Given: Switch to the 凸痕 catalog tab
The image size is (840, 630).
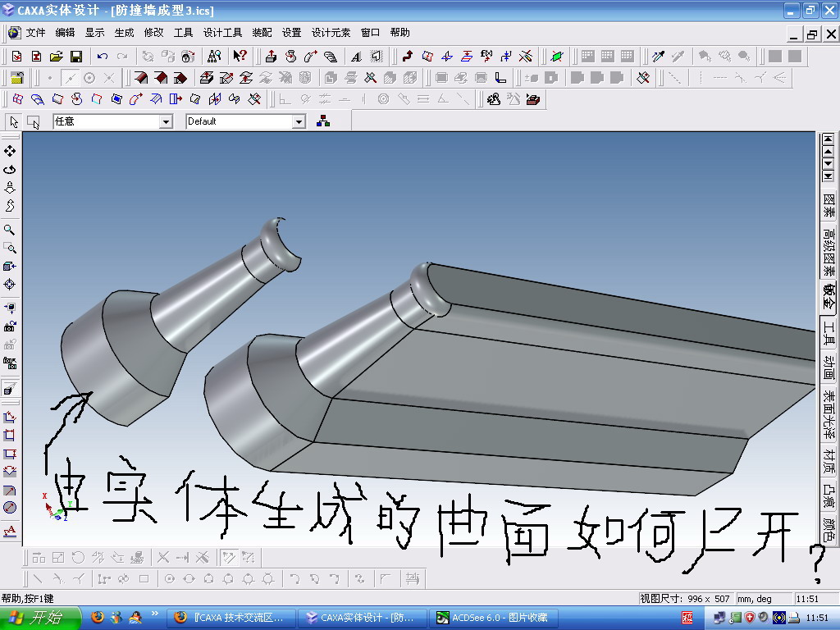Looking at the screenshot, I should pos(829,496).
